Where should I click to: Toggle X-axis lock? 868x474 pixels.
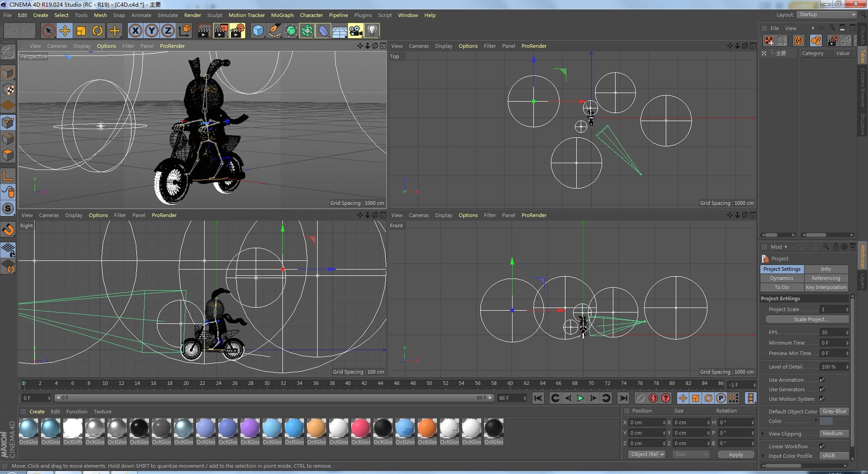(135, 31)
